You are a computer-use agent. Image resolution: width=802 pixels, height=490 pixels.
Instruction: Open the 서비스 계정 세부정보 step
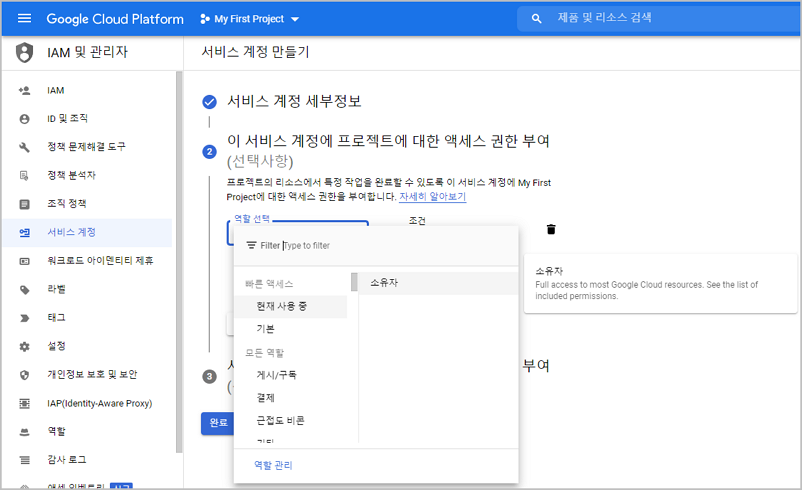click(294, 101)
